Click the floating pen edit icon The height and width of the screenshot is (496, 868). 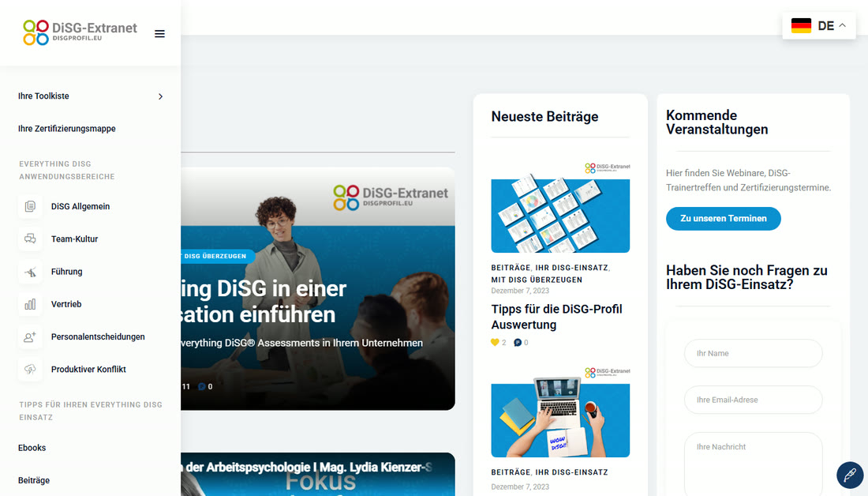click(x=850, y=475)
